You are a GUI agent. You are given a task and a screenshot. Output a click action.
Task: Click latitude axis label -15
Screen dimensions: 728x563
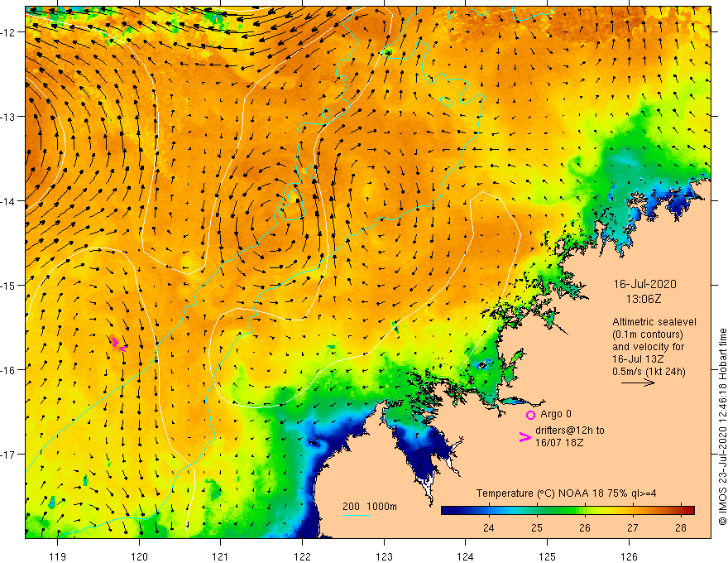click(8, 286)
